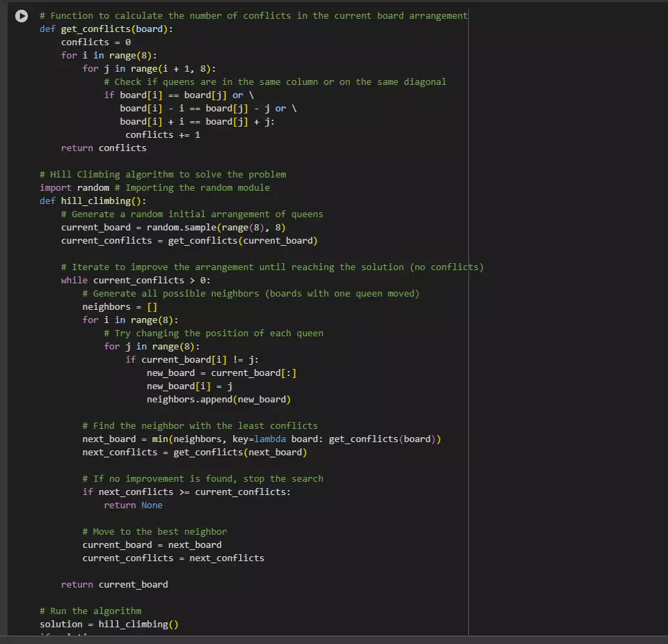The image size is (668, 644).
Task: Click the comment 'Run the algorithm'
Action: click(90, 611)
